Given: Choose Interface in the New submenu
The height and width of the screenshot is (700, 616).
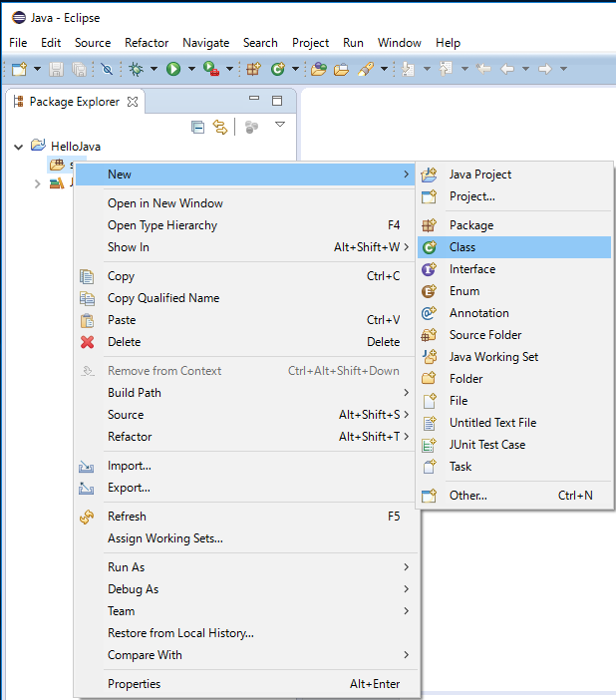Looking at the screenshot, I should coord(514,269).
